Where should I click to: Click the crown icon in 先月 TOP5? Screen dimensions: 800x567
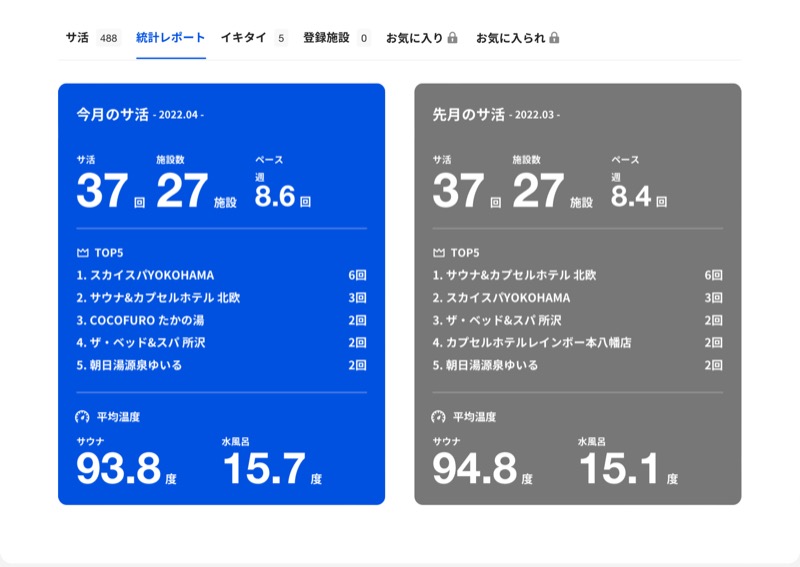point(438,253)
